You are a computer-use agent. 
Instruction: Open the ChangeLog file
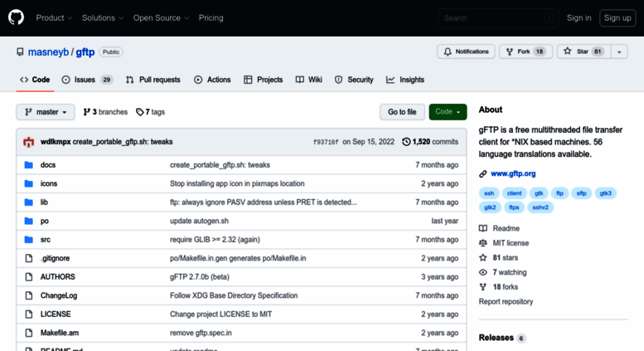59,295
